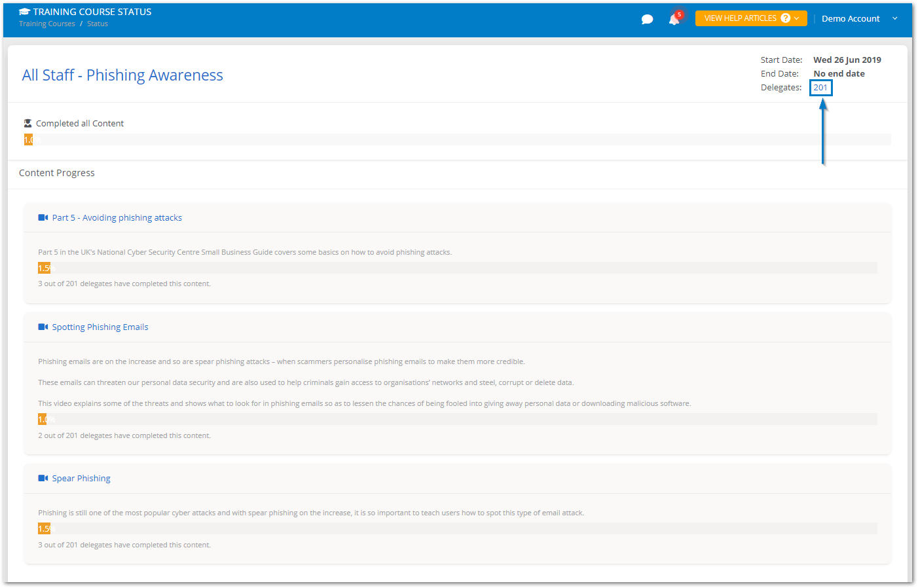
Task: Click the Completed all Content progress bar
Action: (x=458, y=139)
